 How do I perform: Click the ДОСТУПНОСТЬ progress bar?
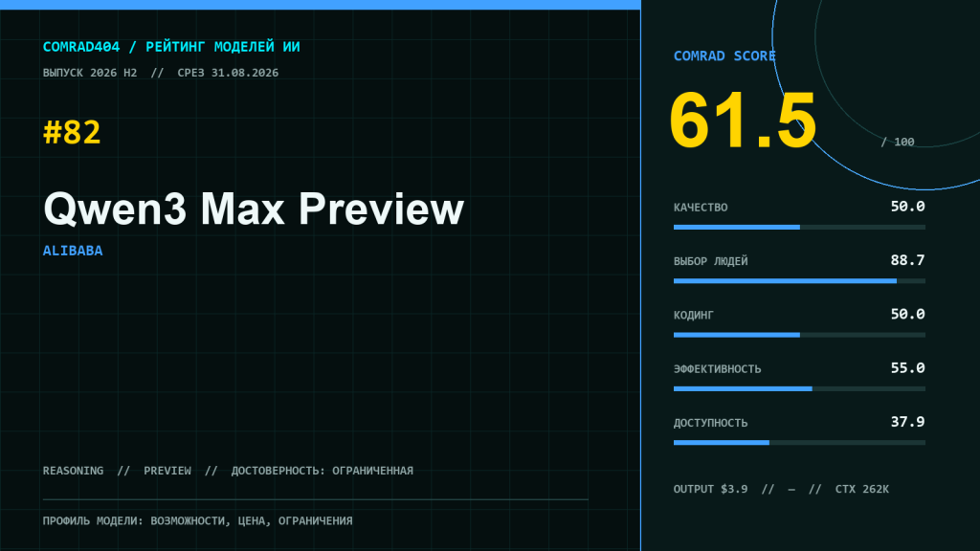point(799,443)
